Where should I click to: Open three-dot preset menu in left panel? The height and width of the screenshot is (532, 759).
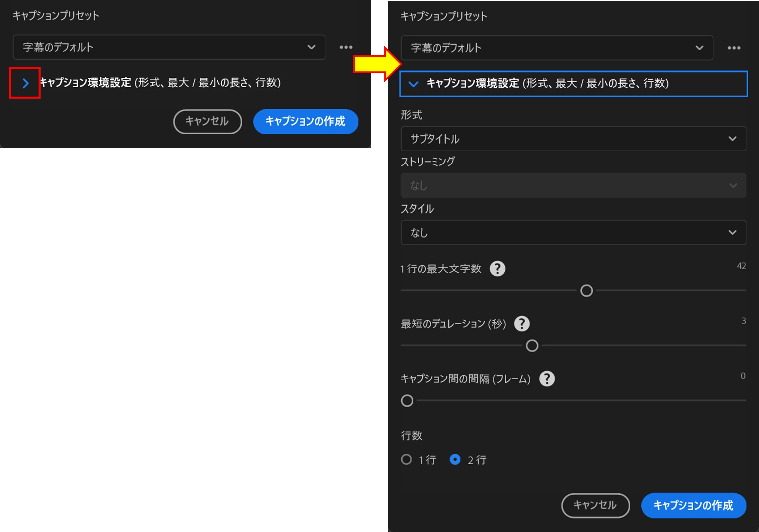346,47
